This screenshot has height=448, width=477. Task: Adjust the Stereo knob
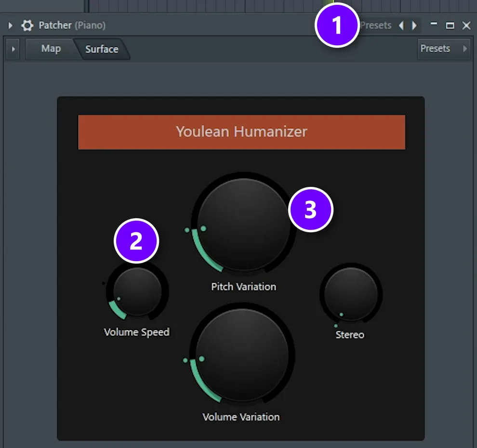pos(351,294)
